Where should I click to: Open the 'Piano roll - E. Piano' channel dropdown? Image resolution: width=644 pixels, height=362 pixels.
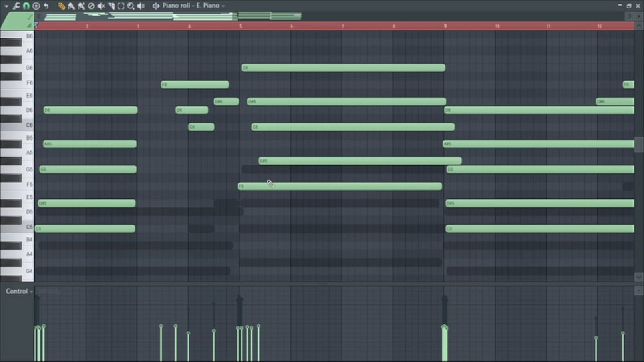[193, 6]
